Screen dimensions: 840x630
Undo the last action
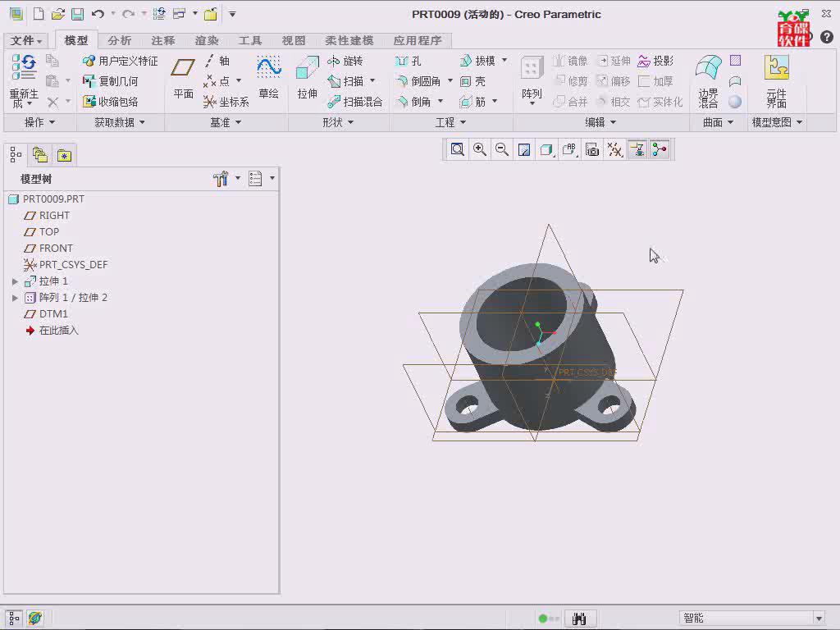point(98,14)
